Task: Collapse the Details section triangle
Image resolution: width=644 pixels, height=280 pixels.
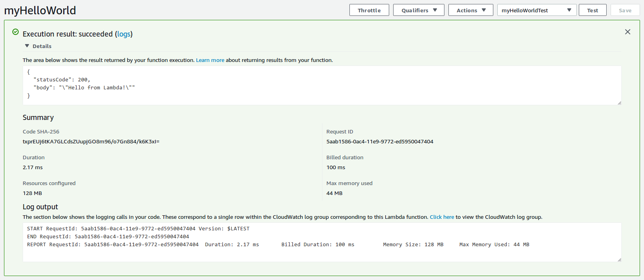Action: pos(27,46)
